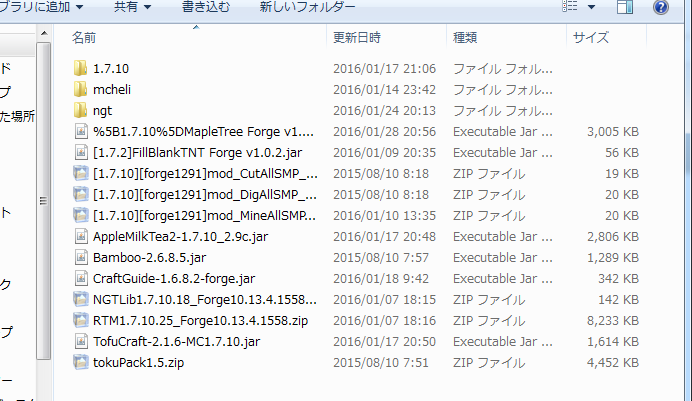Viewport: 692px width, 401px height.
Task: Select [1.7.2]FillBlankTNT Forge v1.0.2.jar name
Action: 198,153
